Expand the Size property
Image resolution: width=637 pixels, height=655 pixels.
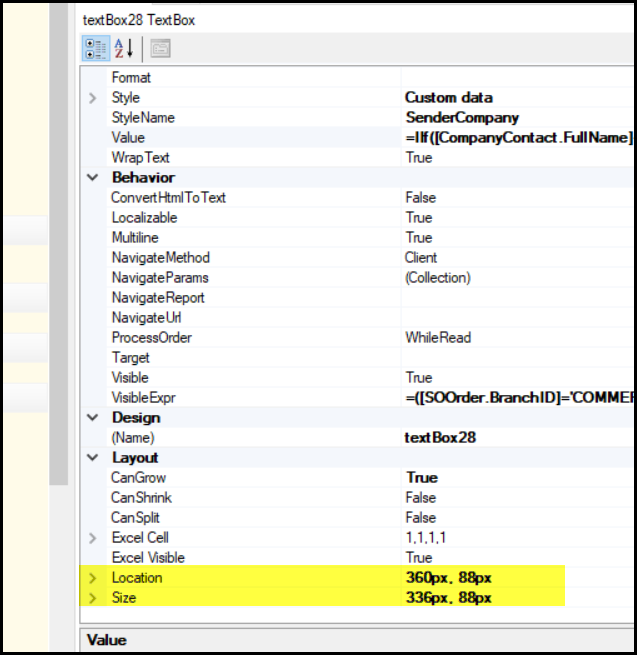[x=93, y=598]
